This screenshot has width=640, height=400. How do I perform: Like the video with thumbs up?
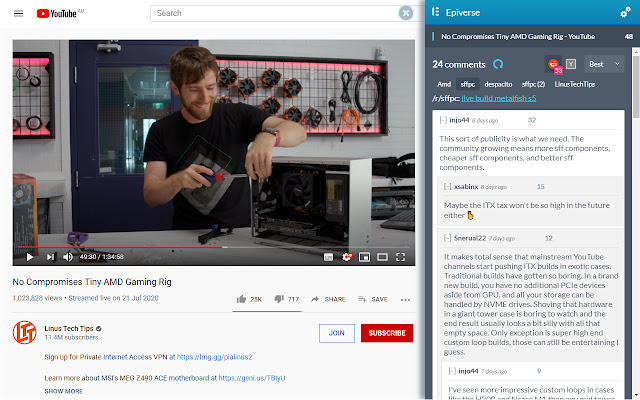tap(249, 299)
